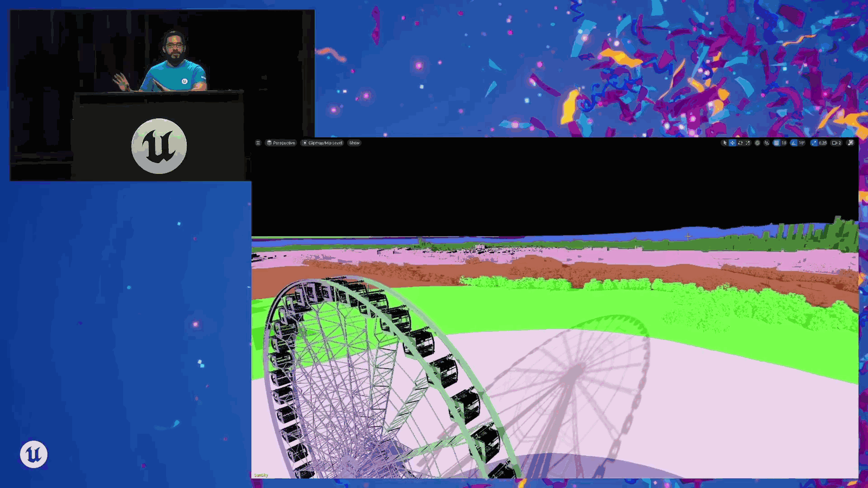The image size is (868, 488).
Task: Open camera speed setting showing 2
Action: pos(837,143)
